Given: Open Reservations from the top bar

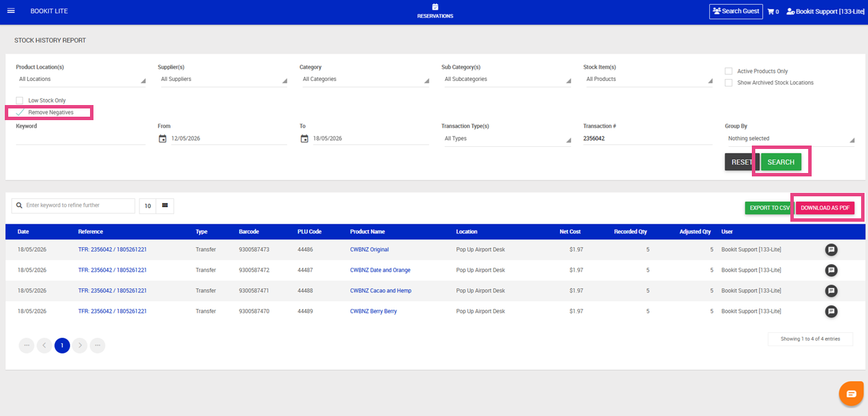Looking at the screenshot, I should (x=435, y=11).
